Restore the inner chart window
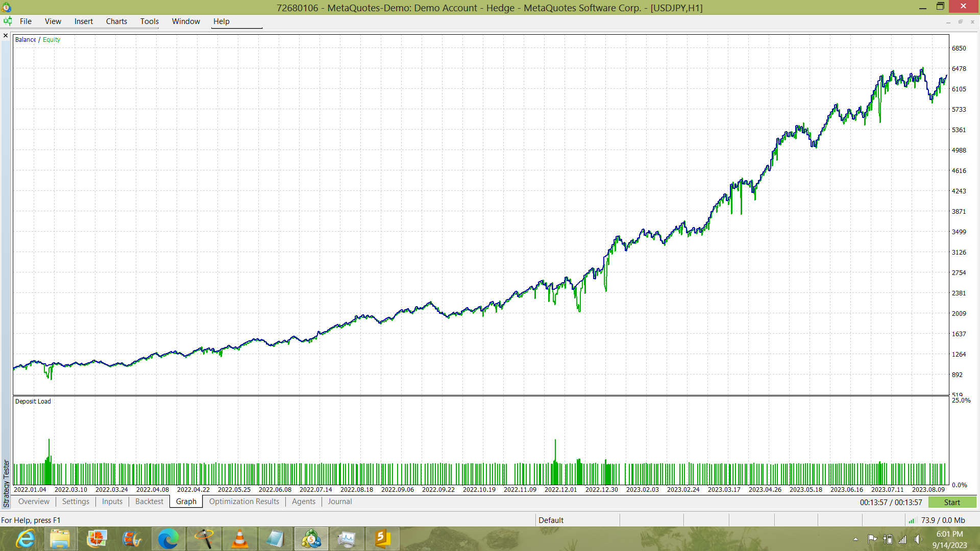Screen dimensions: 980x551 960,22
